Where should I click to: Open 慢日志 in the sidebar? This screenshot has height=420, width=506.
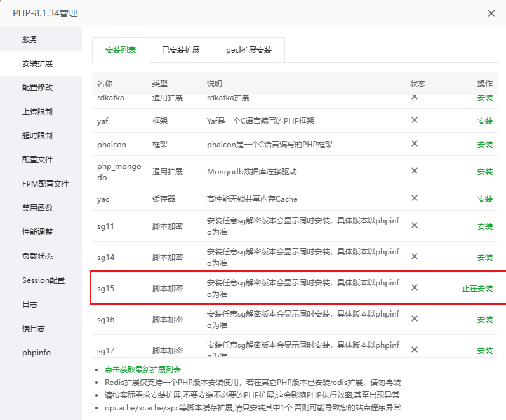click(41, 329)
